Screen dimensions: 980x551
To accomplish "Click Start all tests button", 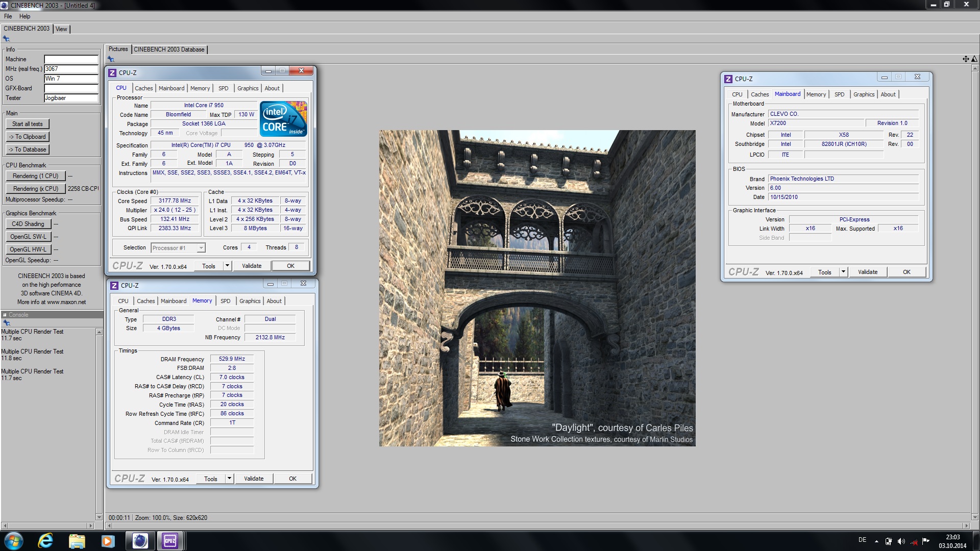I will (28, 124).
